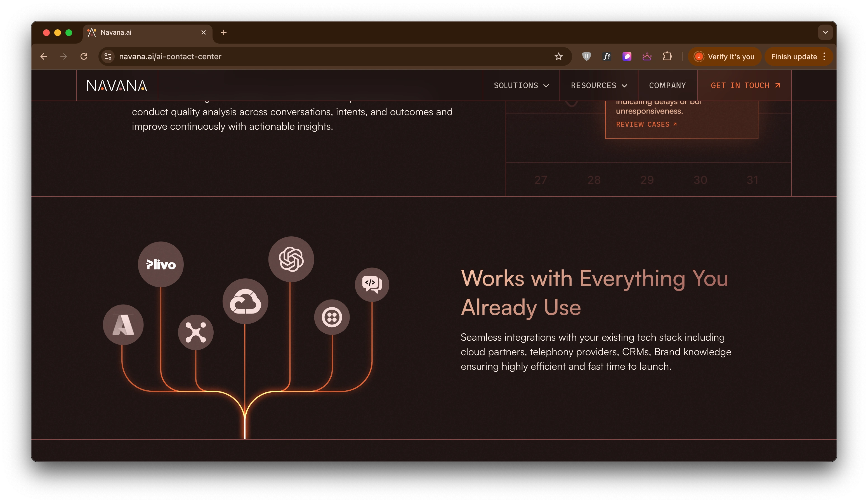Open the purple square extension icon
This screenshot has height=503, width=868.
627,56
